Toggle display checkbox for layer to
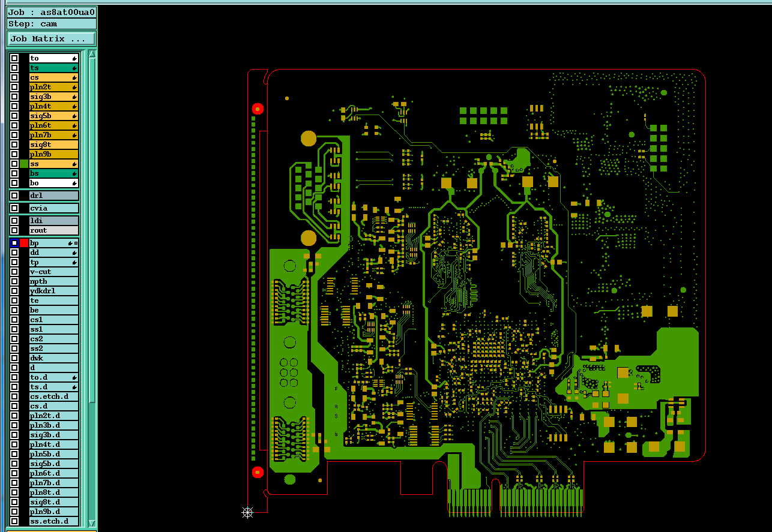This screenshot has width=772, height=532. point(14,58)
